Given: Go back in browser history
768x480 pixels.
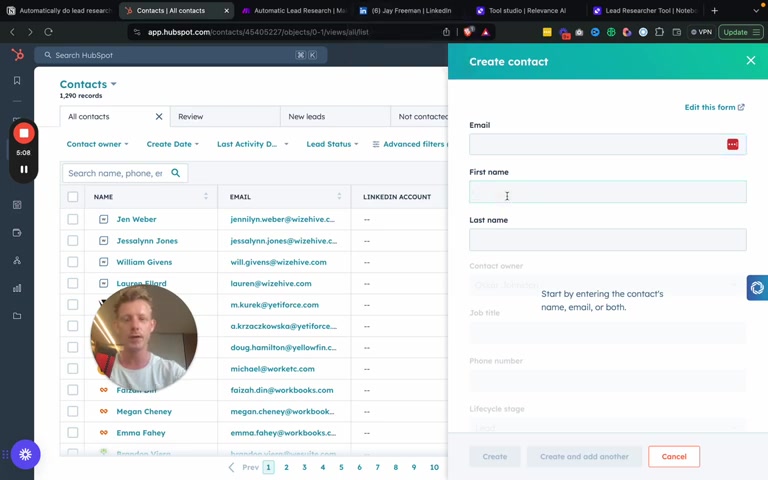Looking at the screenshot, I should pyautogui.click(x=13, y=32).
